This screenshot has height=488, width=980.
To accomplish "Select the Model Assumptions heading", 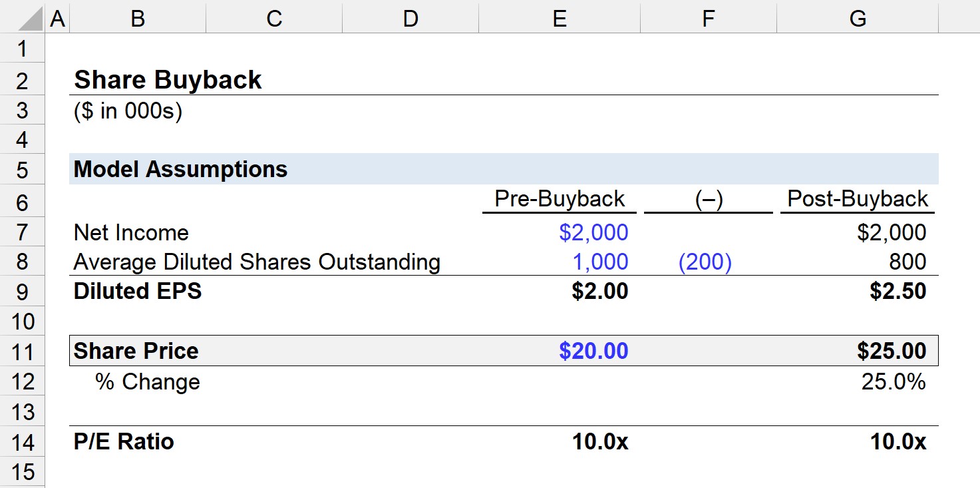I will (180, 169).
